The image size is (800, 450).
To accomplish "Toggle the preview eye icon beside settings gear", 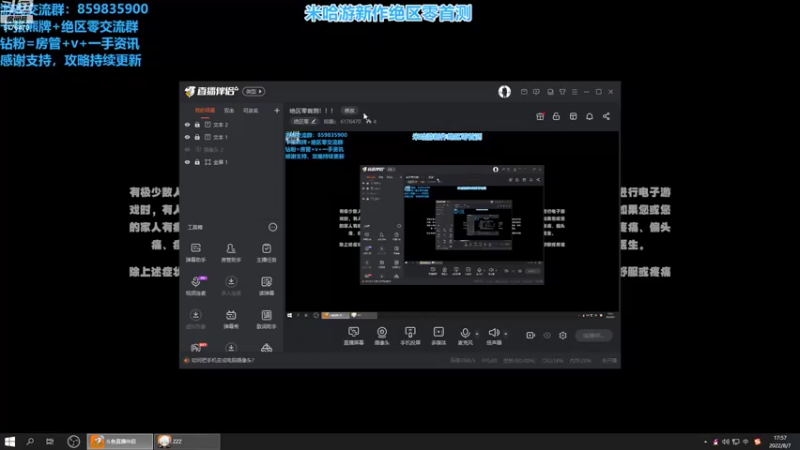I will point(547,335).
